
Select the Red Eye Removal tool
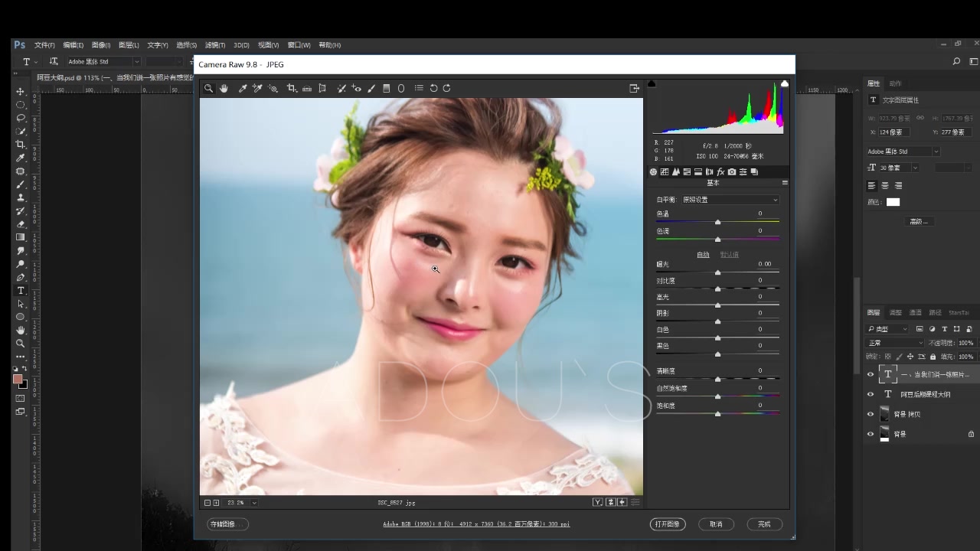pyautogui.click(x=356, y=89)
